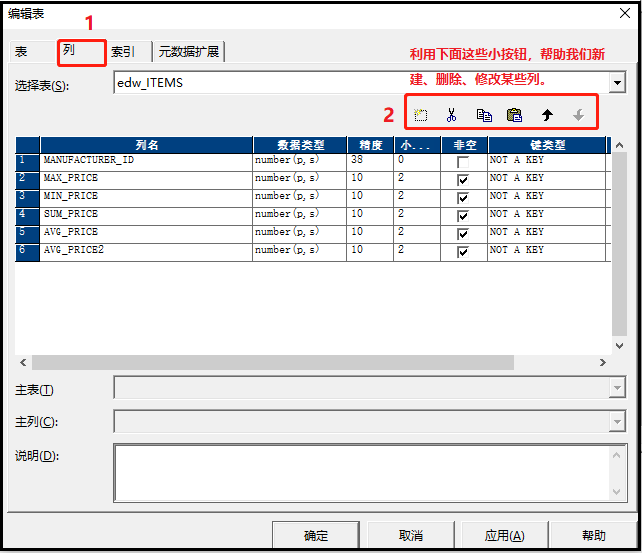Click the cut (scissors) toolbar icon

452,115
